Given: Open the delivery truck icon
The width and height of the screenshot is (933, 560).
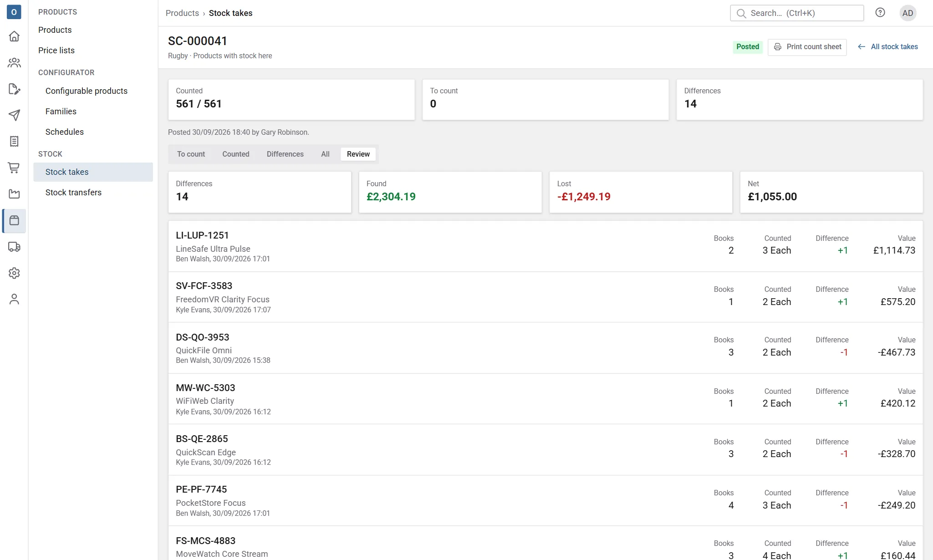Looking at the screenshot, I should [14, 247].
